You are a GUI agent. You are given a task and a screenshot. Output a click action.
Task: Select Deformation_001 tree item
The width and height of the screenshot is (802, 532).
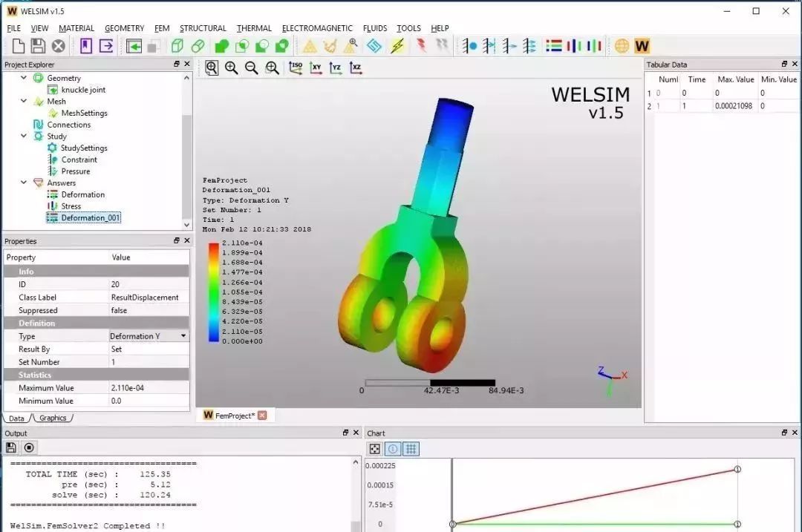pos(91,217)
